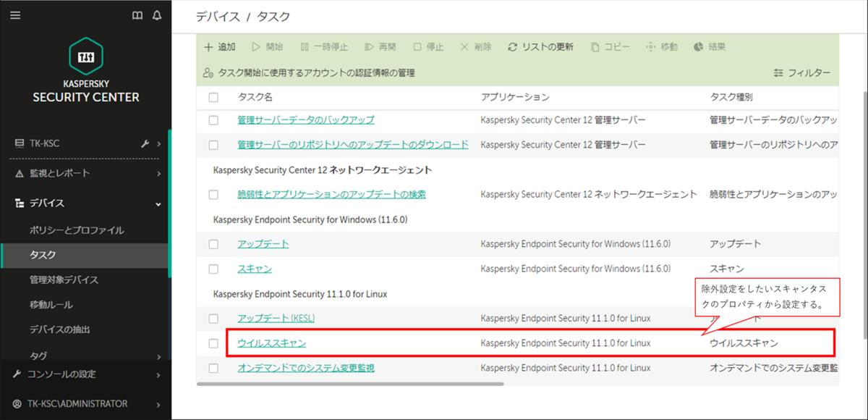868x420 pixels.
Task: Click the wrench icon beside コンソールの設定
Action: (17, 374)
